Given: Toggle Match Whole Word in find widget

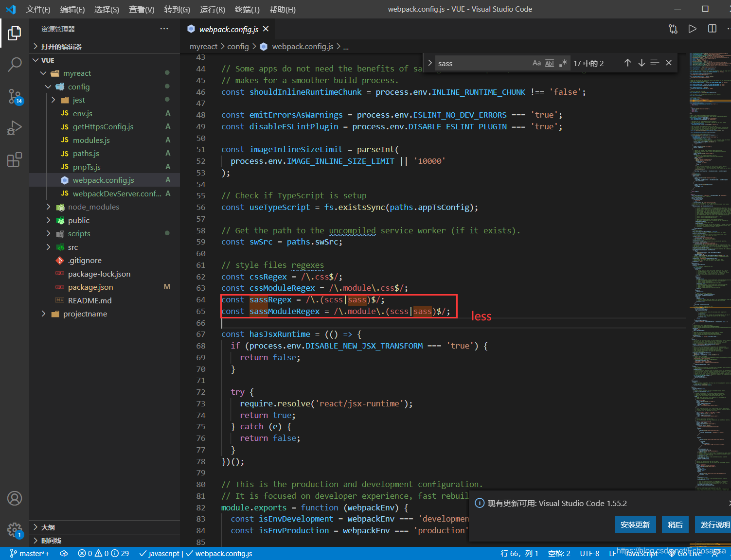Looking at the screenshot, I should point(550,63).
